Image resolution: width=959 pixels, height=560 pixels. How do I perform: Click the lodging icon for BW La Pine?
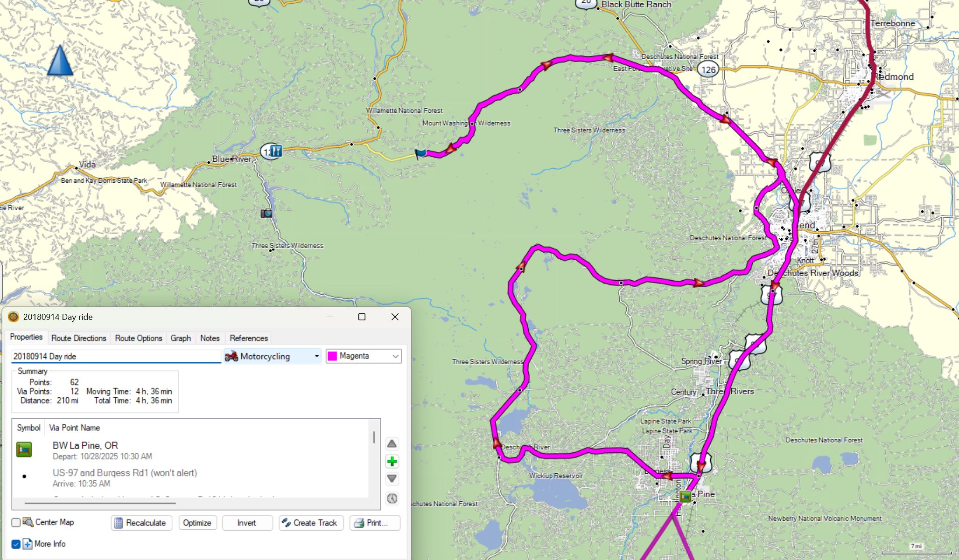[x=24, y=450]
